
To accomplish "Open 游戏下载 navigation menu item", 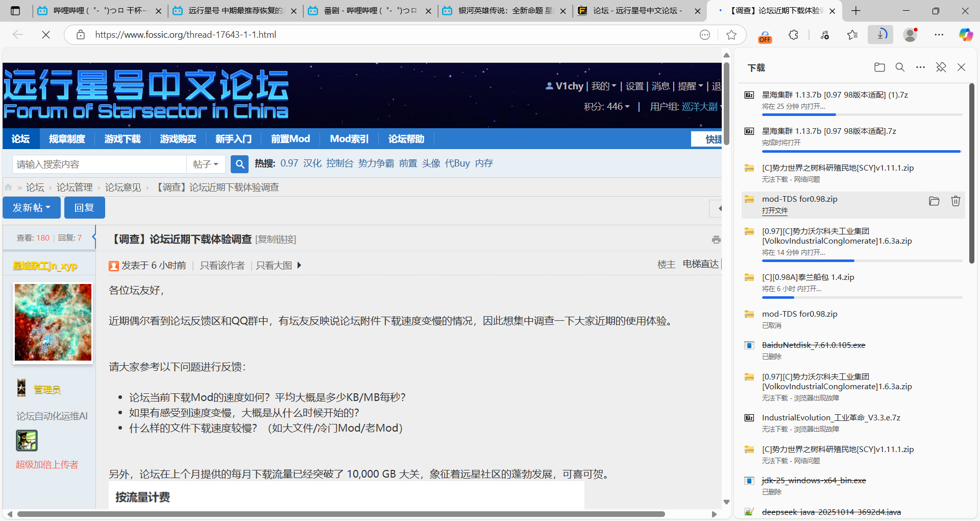I will [x=122, y=139].
